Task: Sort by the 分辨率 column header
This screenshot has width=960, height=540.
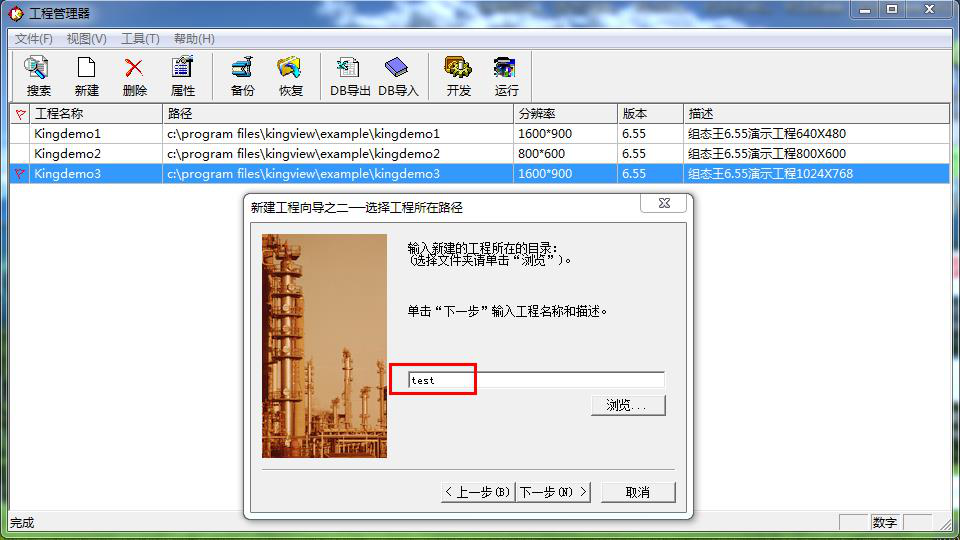Action: [565, 113]
